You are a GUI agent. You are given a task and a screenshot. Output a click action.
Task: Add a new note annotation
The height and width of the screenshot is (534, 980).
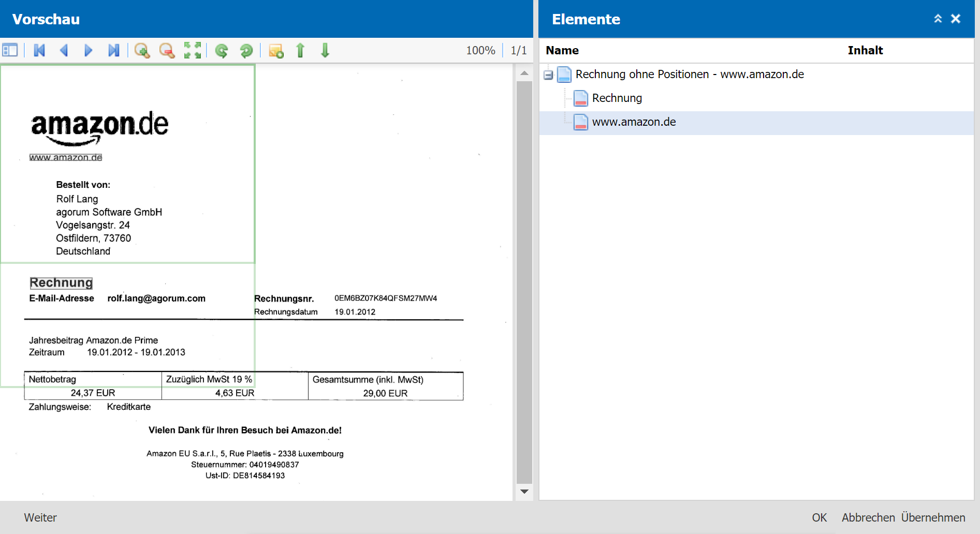click(x=276, y=50)
